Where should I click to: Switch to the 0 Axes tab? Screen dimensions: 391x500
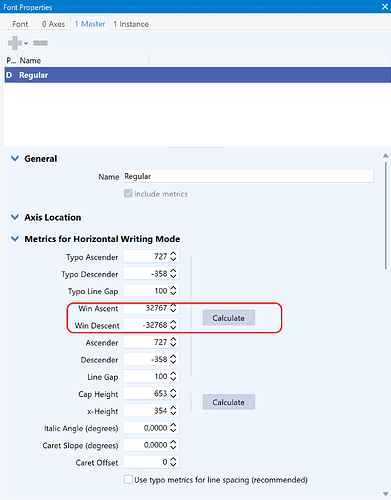tap(53, 24)
